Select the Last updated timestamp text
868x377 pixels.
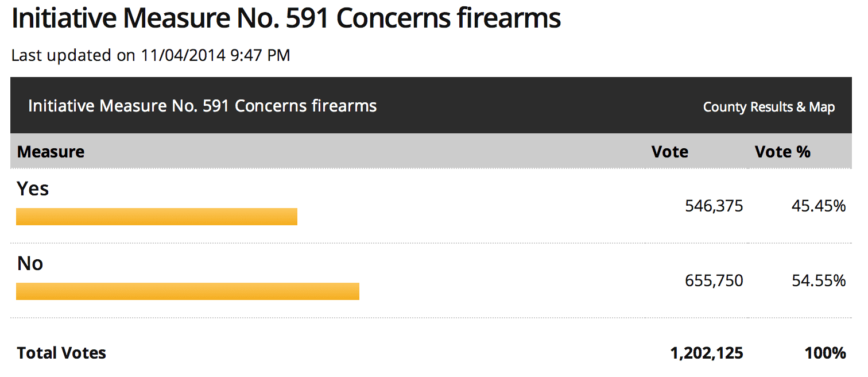coord(150,56)
